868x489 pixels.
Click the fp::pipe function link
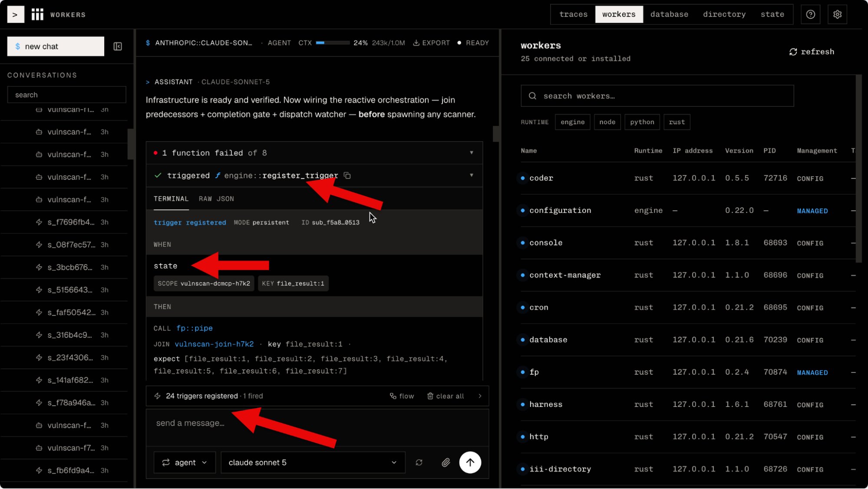(x=195, y=328)
